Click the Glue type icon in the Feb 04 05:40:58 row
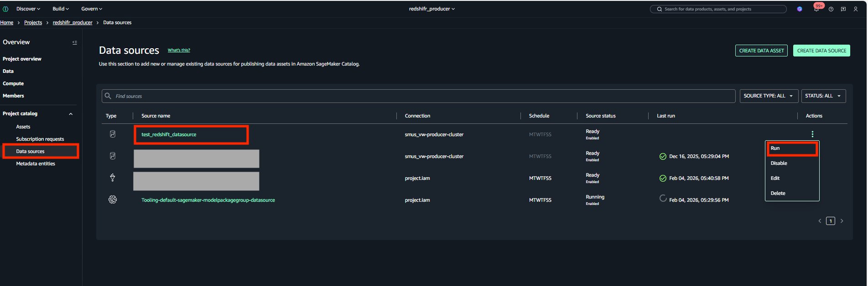The height and width of the screenshot is (286, 868). (x=113, y=178)
